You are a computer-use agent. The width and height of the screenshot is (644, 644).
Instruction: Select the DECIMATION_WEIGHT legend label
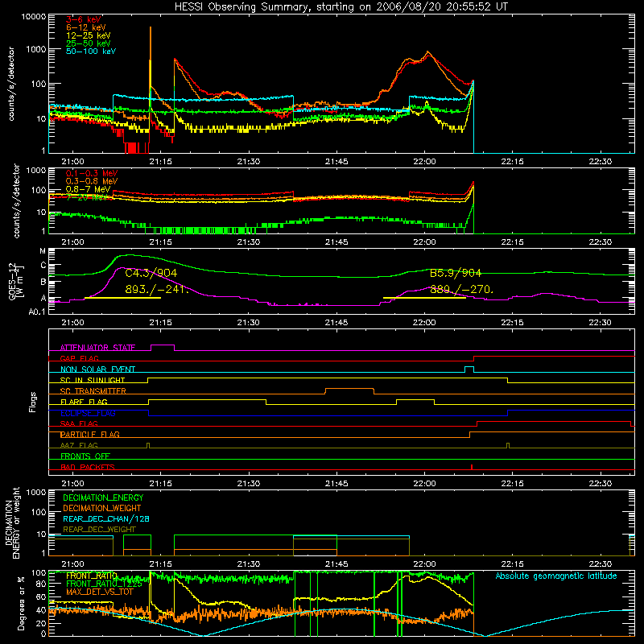point(102,509)
